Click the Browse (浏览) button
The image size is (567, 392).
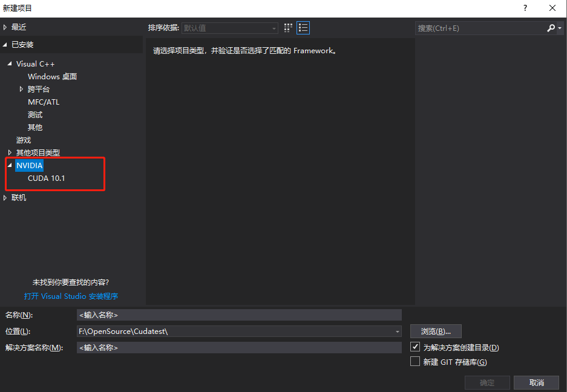point(436,332)
